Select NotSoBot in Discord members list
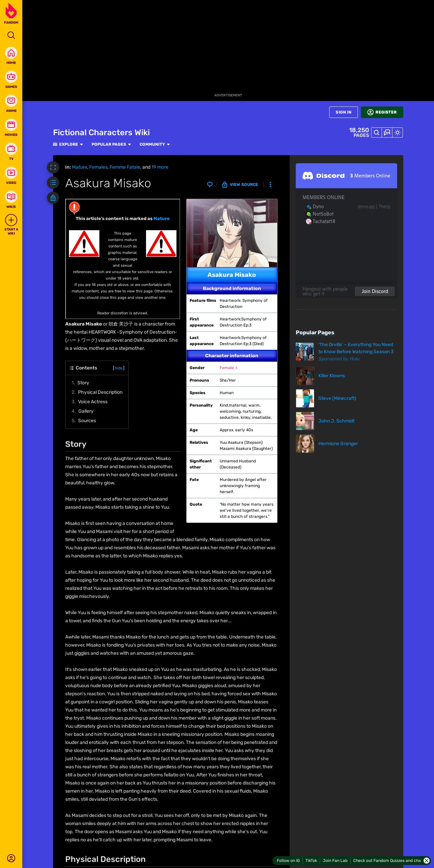 pyautogui.click(x=320, y=214)
